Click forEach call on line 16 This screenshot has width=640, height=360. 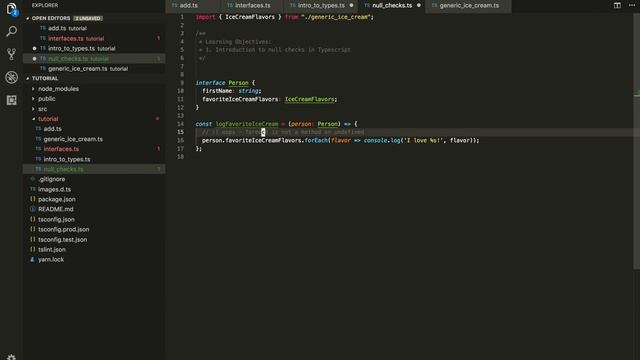(316, 140)
